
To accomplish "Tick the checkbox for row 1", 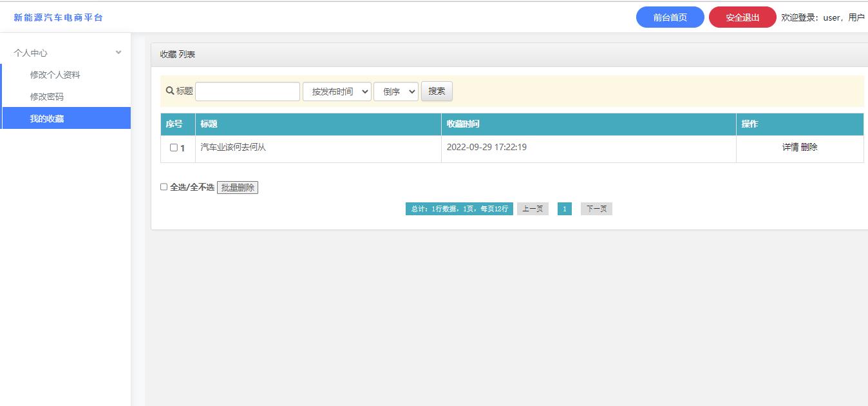I will coord(173,148).
